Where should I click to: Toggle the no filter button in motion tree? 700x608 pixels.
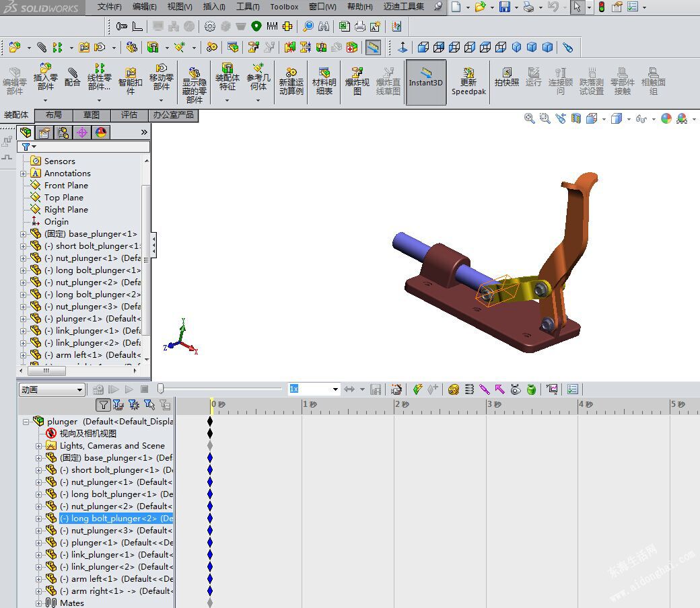(x=103, y=405)
